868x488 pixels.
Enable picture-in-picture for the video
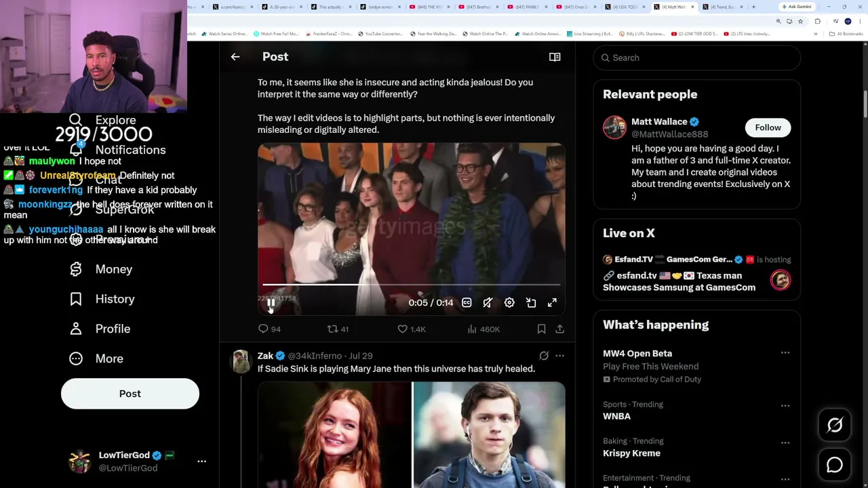tap(531, 303)
